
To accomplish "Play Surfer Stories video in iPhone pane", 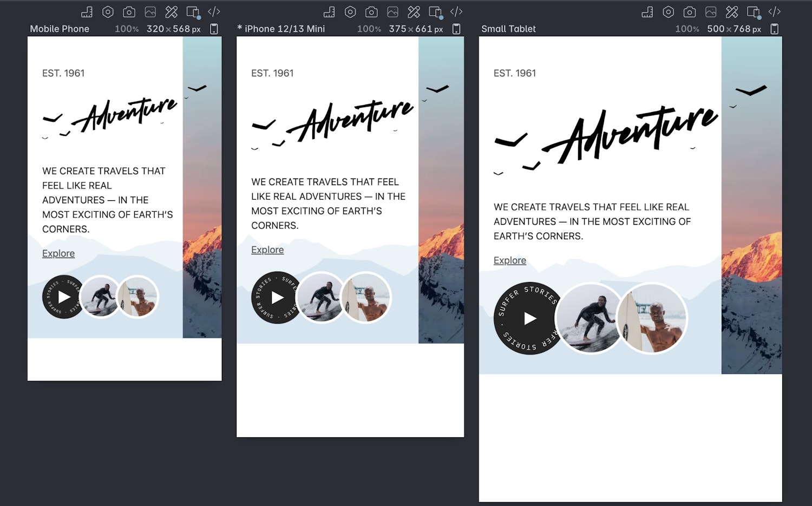I will tap(277, 298).
